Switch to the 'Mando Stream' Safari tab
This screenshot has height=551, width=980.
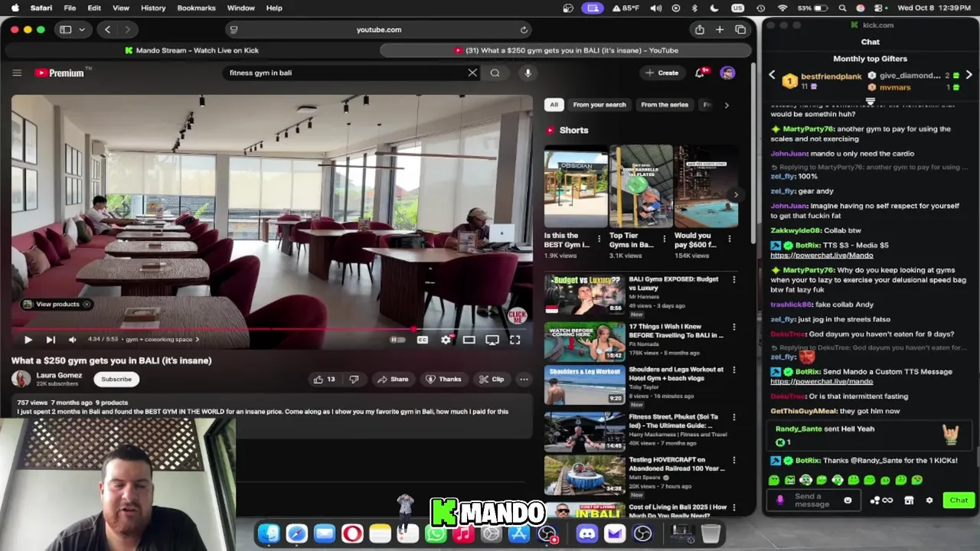[191, 51]
